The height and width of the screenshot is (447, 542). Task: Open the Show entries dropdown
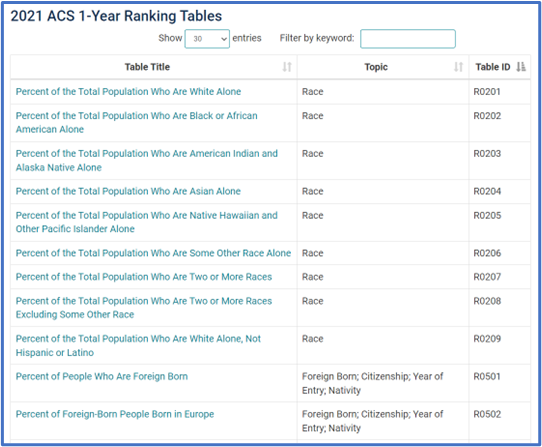tap(207, 39)
